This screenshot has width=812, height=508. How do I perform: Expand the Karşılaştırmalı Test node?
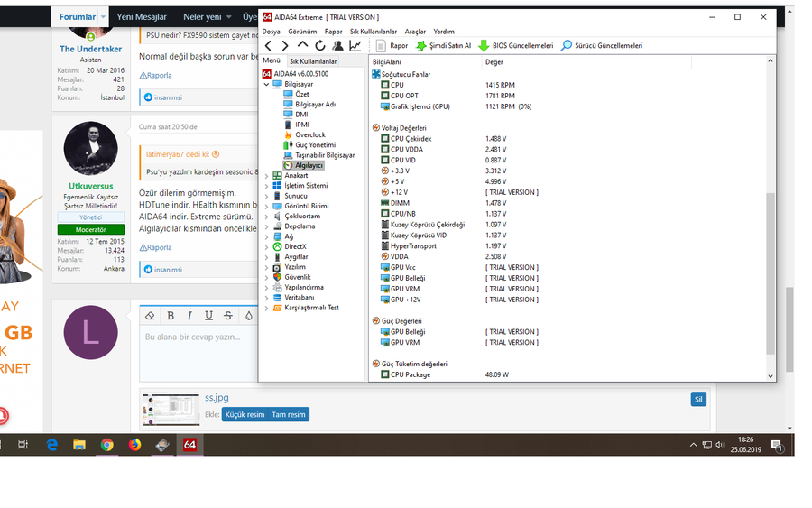coord(267,308)
